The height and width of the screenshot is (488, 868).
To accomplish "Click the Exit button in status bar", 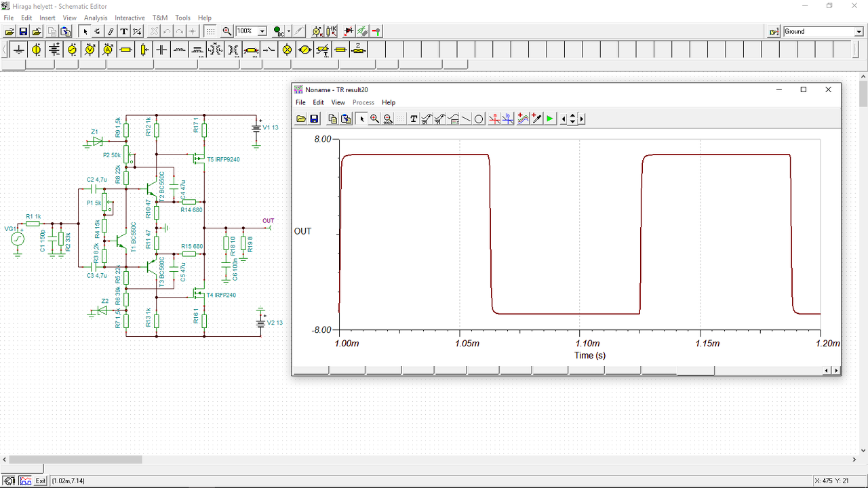I will click(x=41, y=481).
